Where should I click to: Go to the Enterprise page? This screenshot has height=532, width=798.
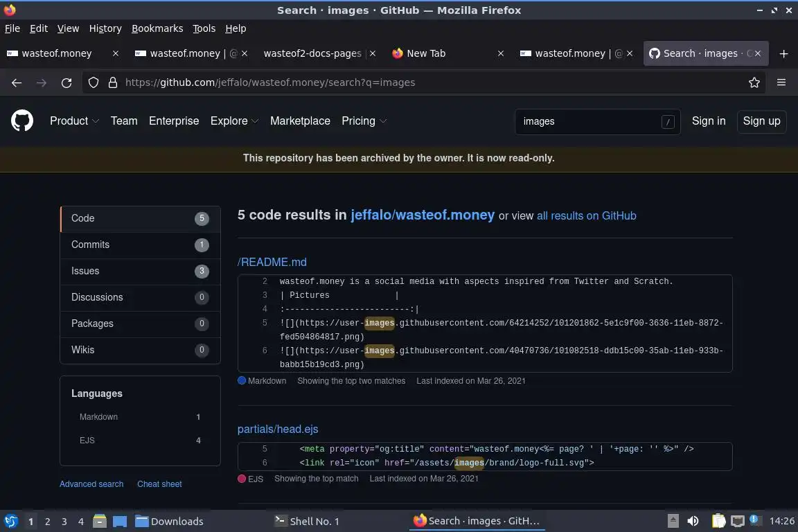pos(174,121)
